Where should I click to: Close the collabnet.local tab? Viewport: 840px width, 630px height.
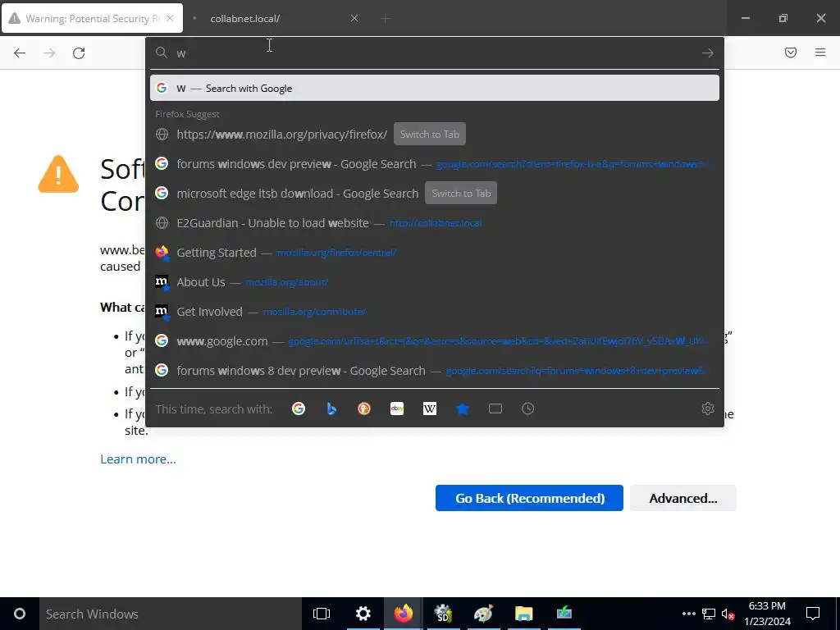(x=354, y=18)
